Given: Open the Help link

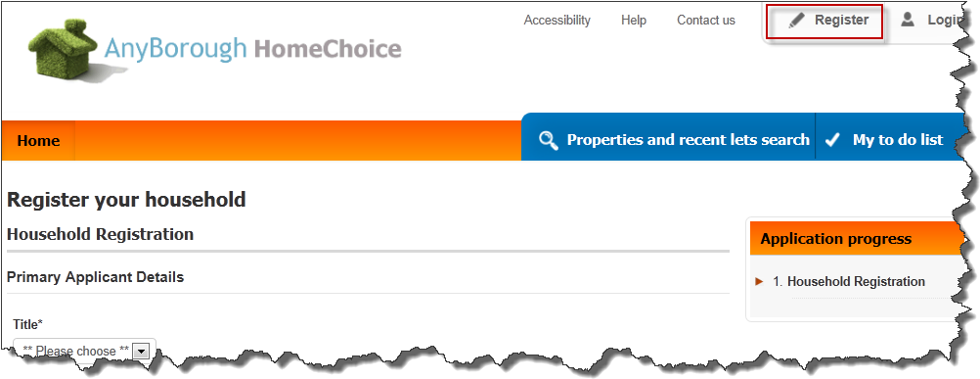Looking at the screenshot, I should [633, 21].
